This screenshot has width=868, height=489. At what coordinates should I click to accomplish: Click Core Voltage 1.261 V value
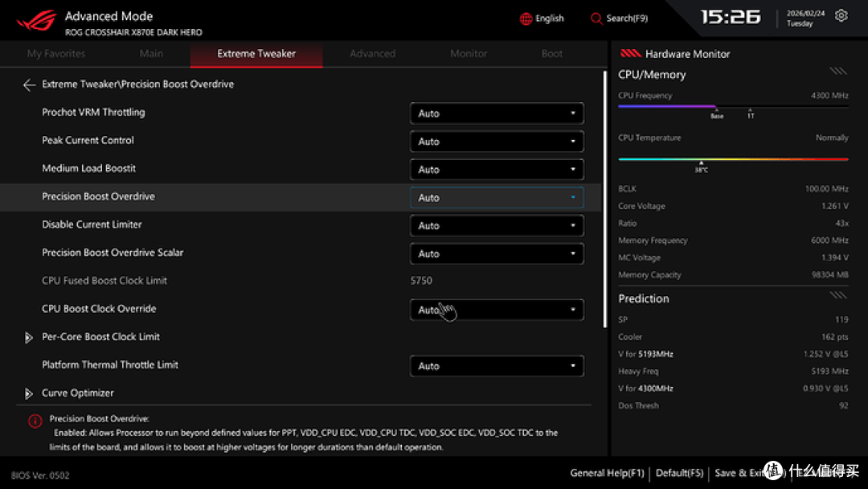point(835,206)
